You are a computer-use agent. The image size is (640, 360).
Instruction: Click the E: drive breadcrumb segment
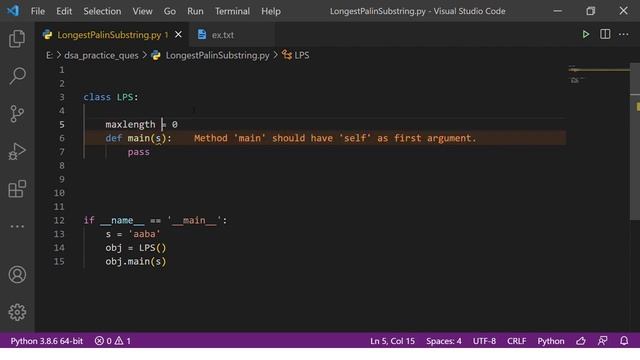[49, 55]
